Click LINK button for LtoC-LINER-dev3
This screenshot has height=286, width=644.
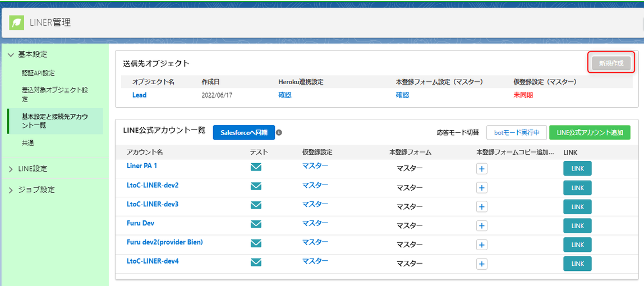coord(577,206)
